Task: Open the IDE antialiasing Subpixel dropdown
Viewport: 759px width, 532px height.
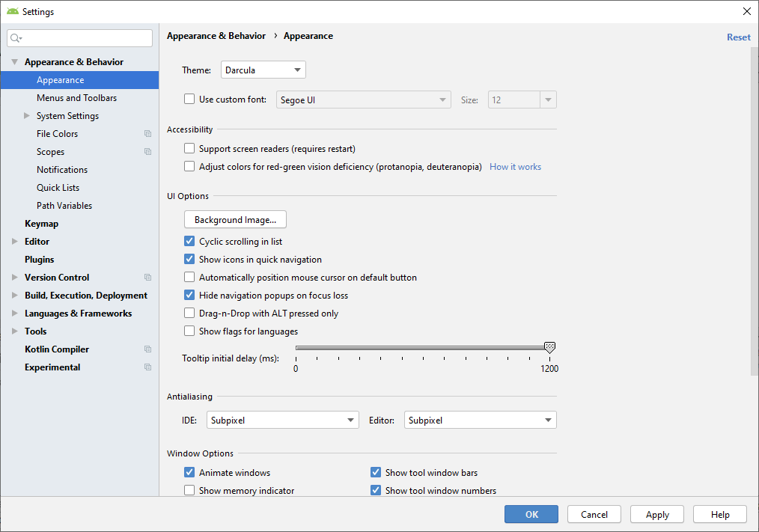Action: point(283,421)
